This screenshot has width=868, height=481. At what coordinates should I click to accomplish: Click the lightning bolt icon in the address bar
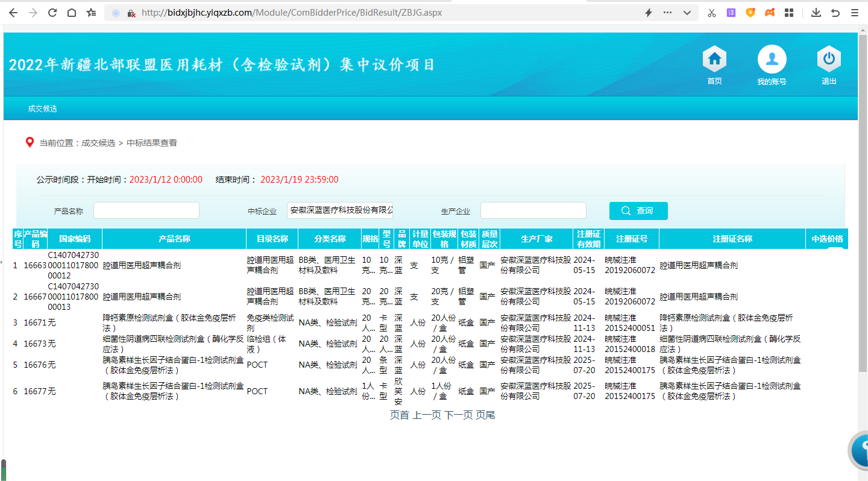pyautogui.click(x=649, y=12)
